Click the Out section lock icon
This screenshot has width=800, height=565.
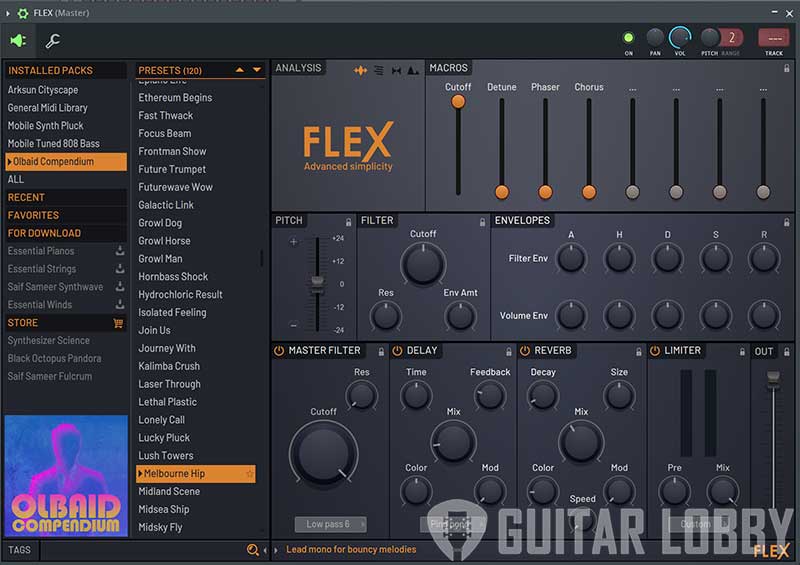(786, 352)
